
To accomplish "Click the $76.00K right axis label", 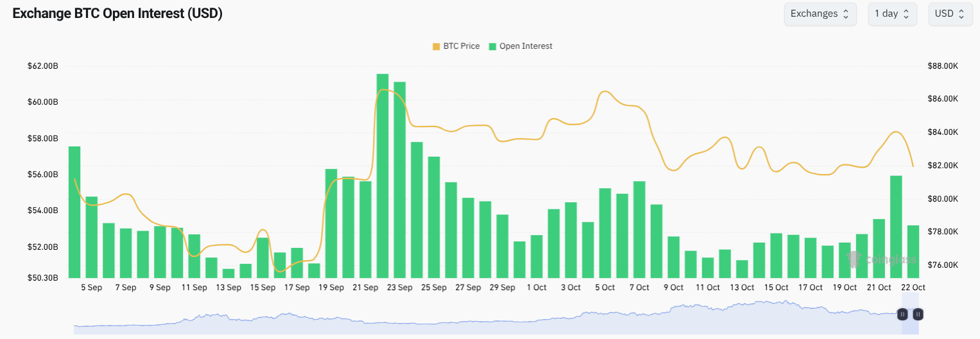I will [943, 265].
